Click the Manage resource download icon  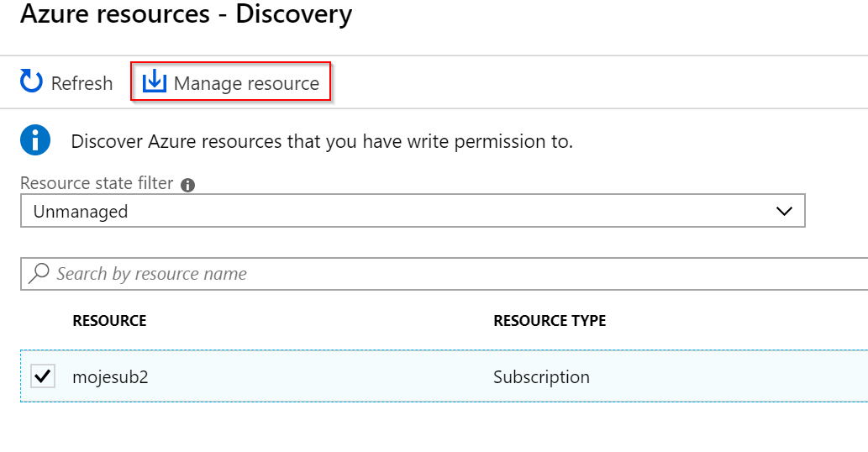[155, 81]
